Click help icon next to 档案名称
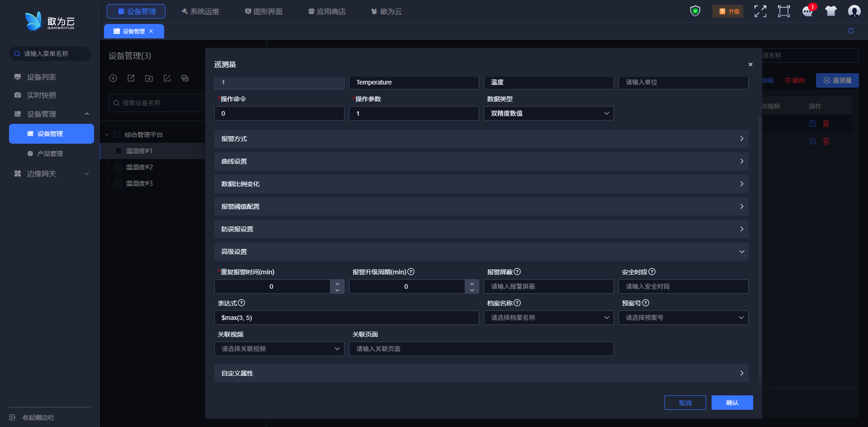Image resolution: width=868 pixels, height=427 pixels. coord(517,303)
